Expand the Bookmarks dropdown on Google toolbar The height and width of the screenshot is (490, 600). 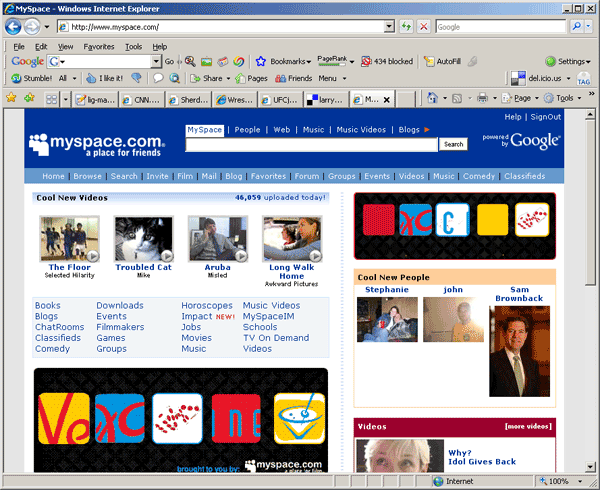tap(308, 62)
